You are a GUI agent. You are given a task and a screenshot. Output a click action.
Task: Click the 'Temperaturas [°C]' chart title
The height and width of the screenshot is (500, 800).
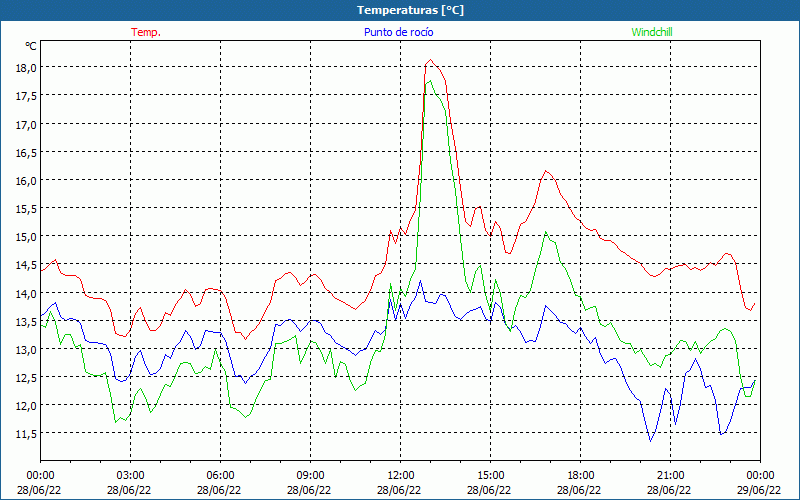410,10
